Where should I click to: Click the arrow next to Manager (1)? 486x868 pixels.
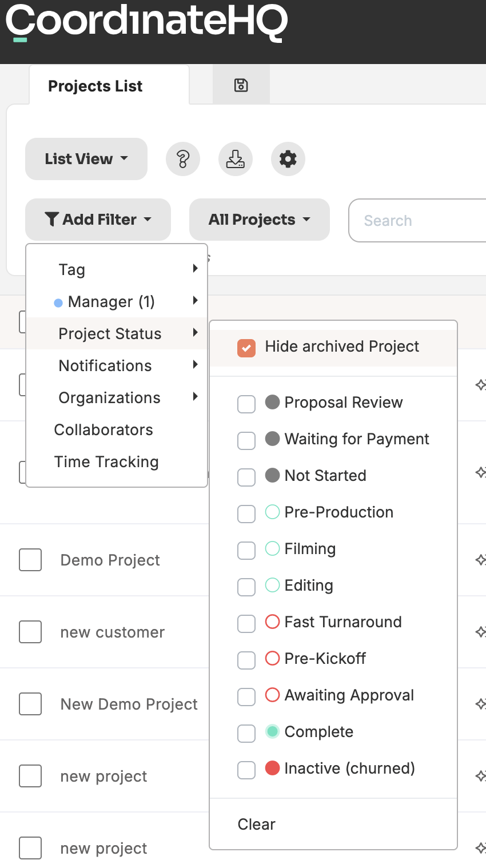(x=196, y=300)
